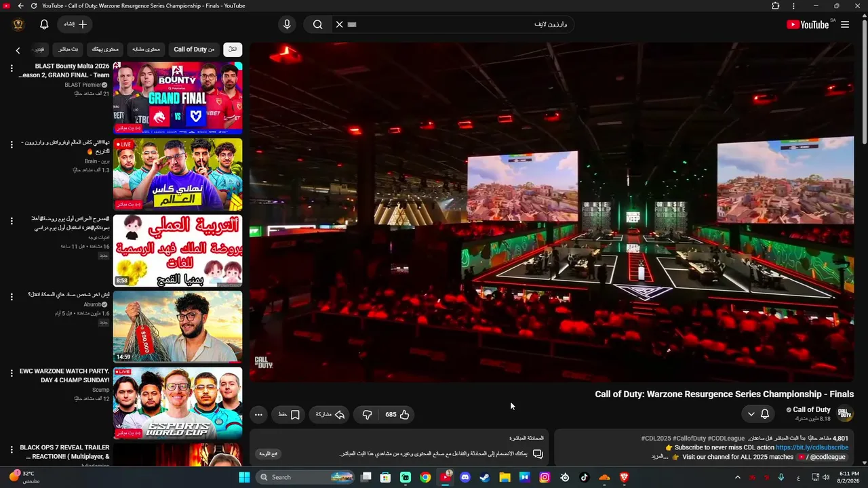Open the browser extensions puzzle icon
This screenshot has width=868, height=488.
(x=776, y=6)
